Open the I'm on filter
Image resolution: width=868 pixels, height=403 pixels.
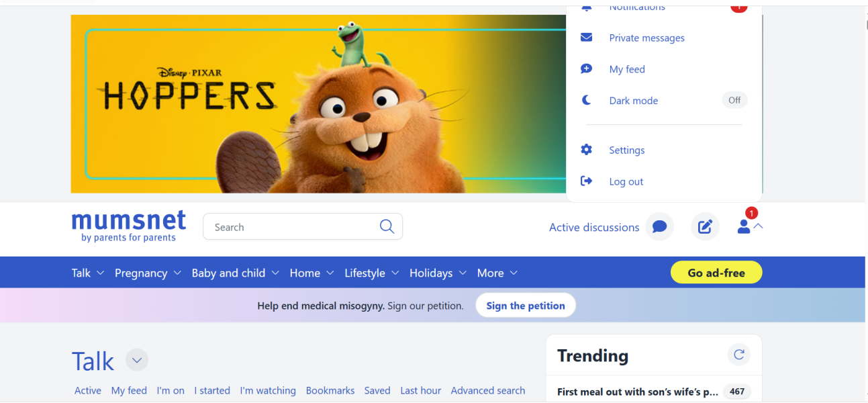point(171,390)
